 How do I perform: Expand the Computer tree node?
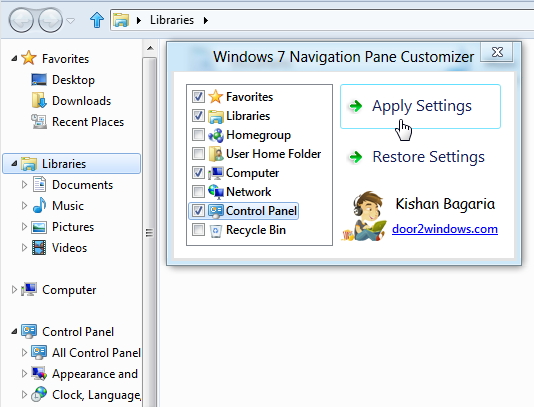(14, 289)
